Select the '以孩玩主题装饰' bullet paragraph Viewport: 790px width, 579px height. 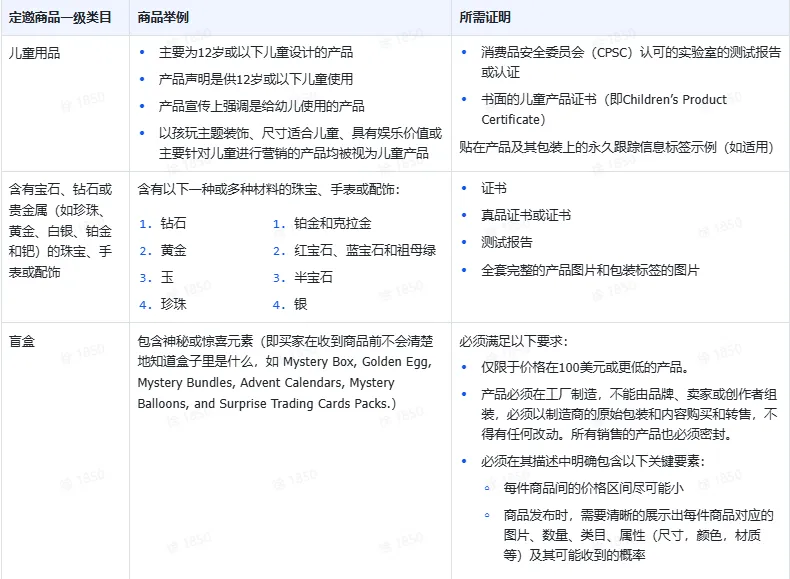point(300,143)
